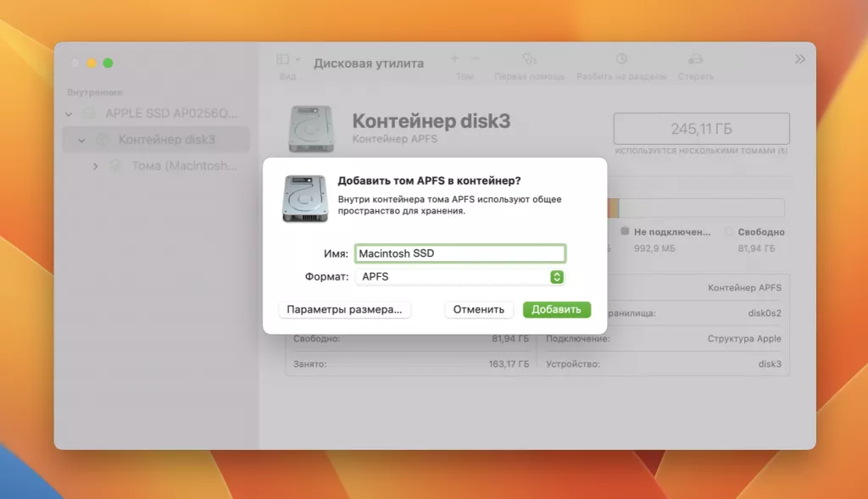Click the plus icon to add a volume
868x499 pixels.
[x=453, y=59]
